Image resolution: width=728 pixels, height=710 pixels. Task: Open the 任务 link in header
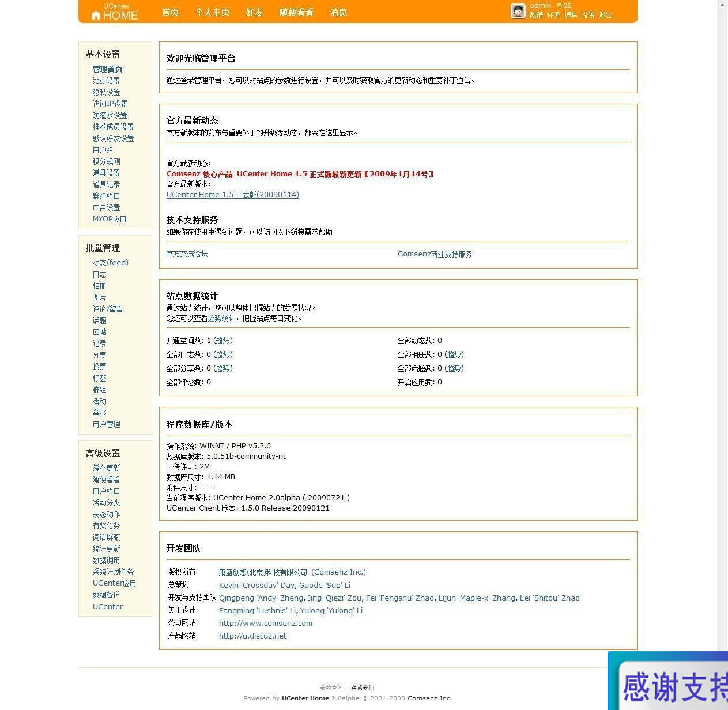[554, 15]
